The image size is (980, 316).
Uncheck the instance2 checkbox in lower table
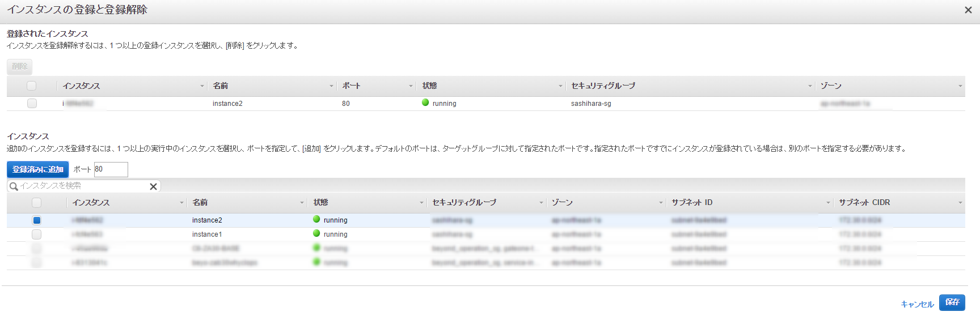click(x=36, y=220)
